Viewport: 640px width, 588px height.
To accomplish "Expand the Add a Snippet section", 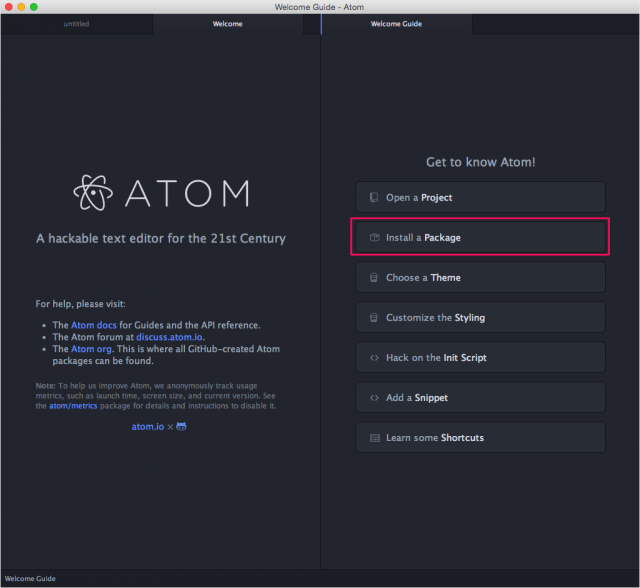I will point(480,397).
